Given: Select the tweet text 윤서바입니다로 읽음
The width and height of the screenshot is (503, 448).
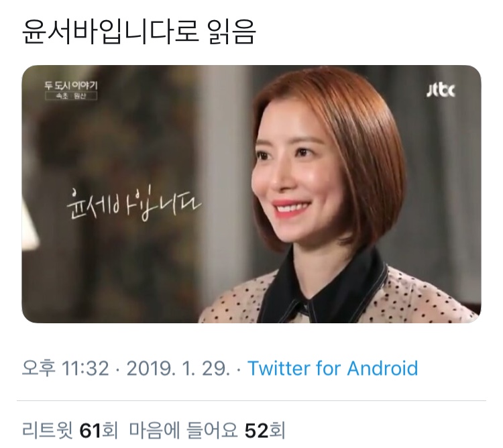Looking at the screenshot, I should pyautogui.click(x=139, y=32).
